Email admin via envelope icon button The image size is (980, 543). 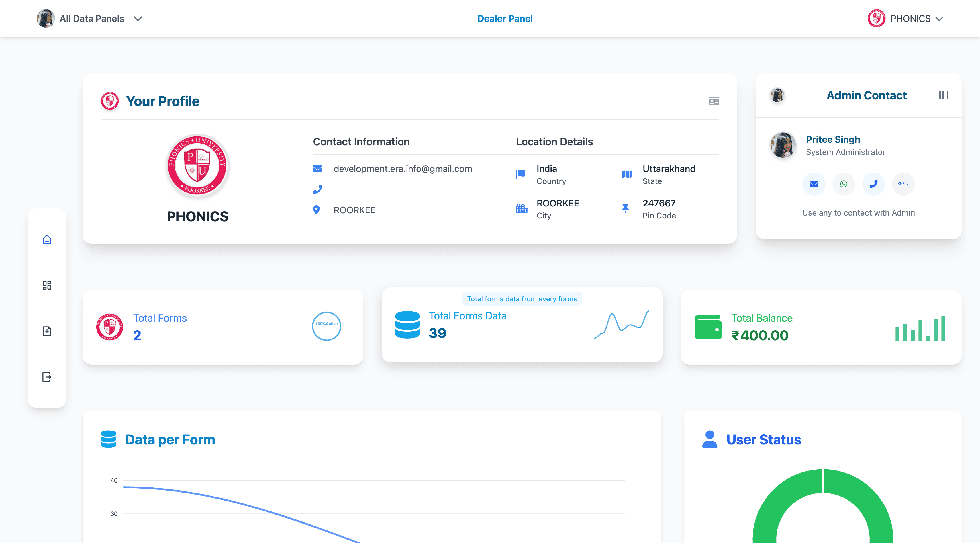click(x=814, y=184)
